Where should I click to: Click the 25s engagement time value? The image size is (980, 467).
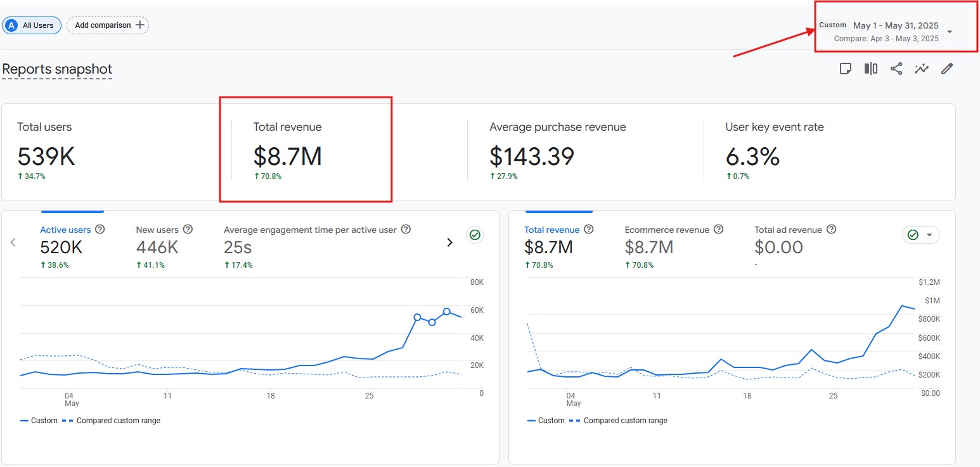click(x=238, y=247)
